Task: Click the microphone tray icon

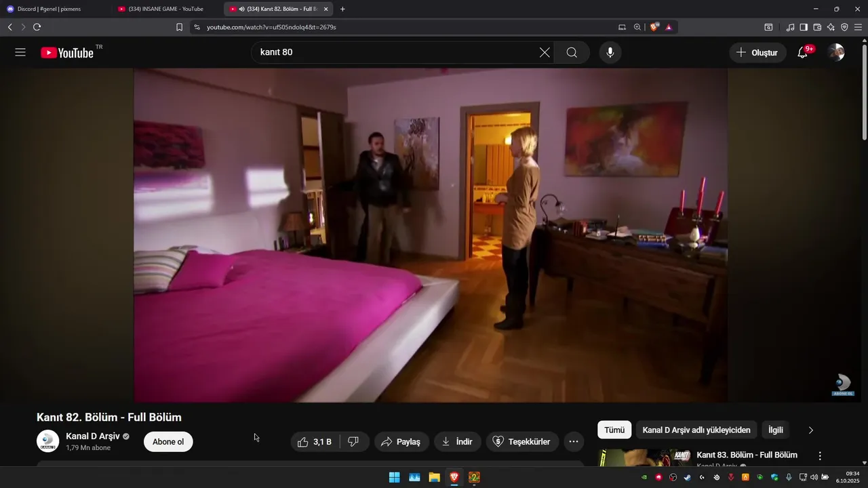Action: click(789, 477)
